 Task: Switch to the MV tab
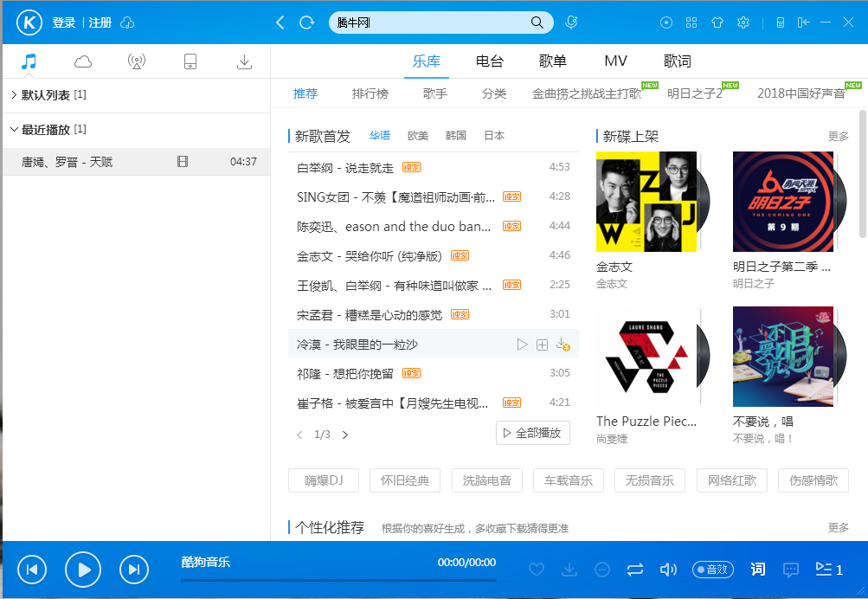615,61
